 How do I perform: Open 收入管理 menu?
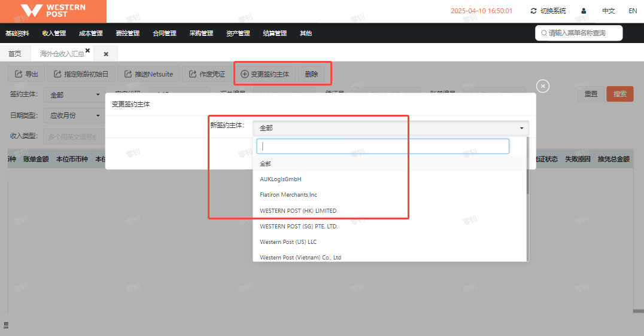[54, 33]
